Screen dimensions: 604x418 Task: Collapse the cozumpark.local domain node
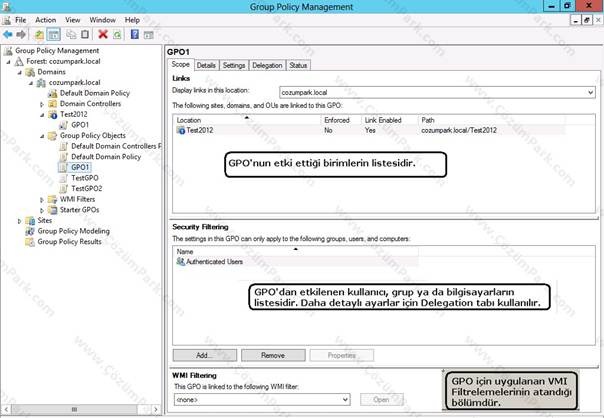pos(31,83)
